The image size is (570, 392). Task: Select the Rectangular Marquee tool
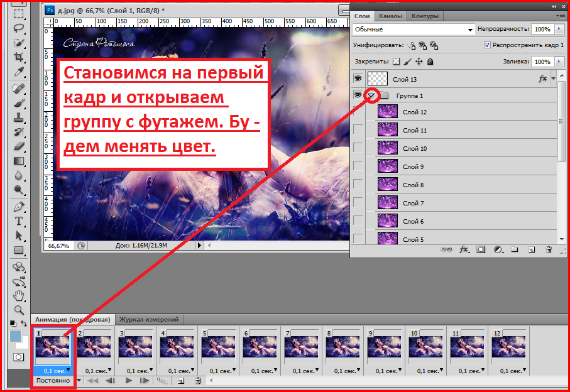pos(19,14)
